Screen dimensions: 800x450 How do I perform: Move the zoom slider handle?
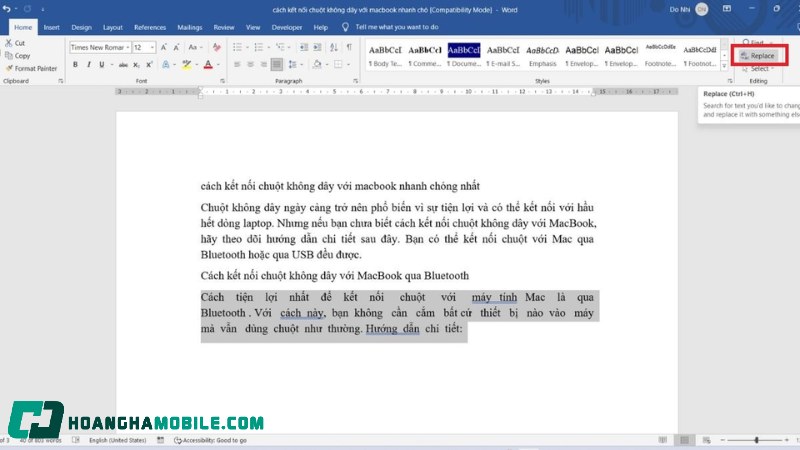click(757, 440)
